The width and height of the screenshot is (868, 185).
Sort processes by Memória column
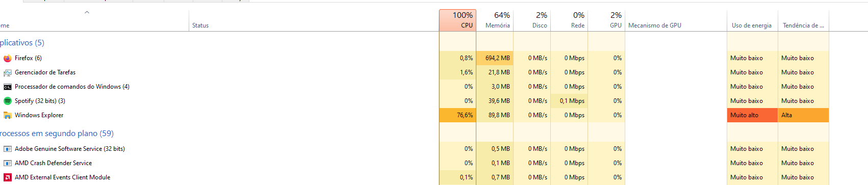click(495, 20)
